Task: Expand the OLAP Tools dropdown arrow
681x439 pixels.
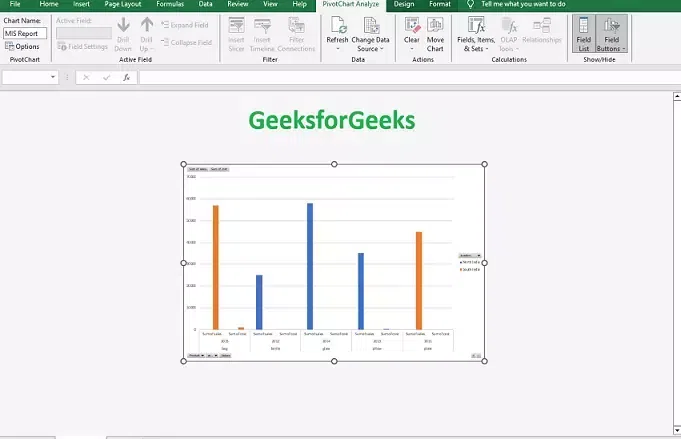Action: click(x=517, y=49)
